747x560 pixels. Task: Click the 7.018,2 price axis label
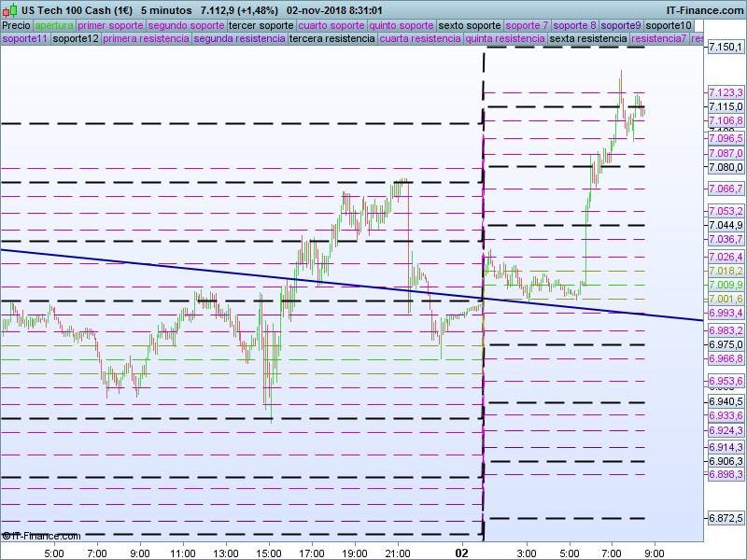726,271
